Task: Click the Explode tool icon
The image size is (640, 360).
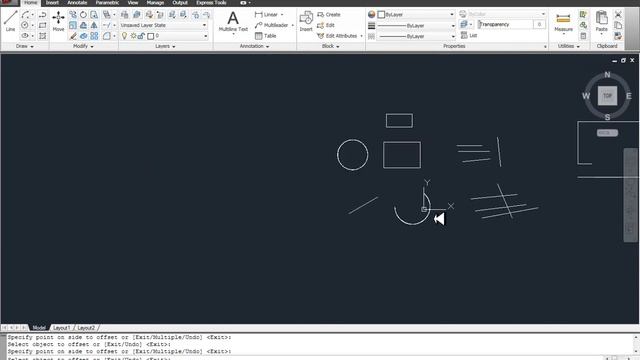Action: click(x=83, y=36)
